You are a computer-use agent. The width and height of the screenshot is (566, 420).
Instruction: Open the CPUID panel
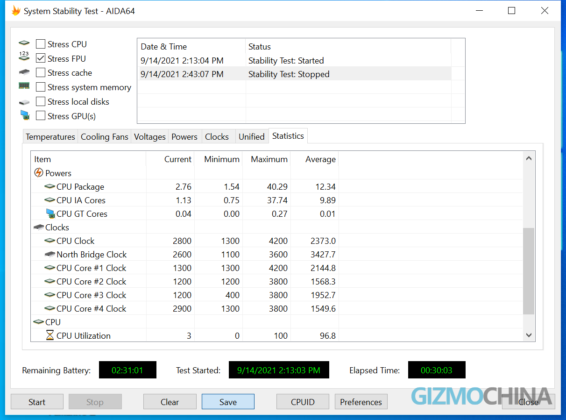coord(302,402)
